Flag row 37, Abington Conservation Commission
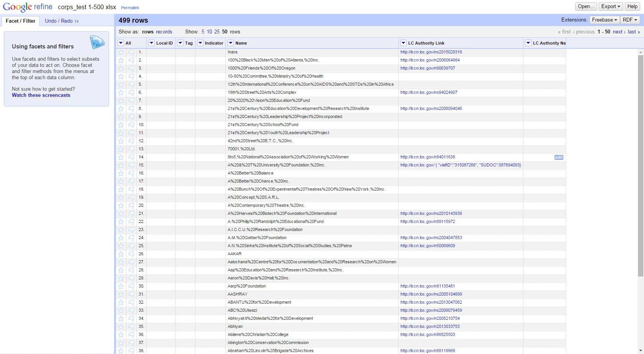 click(131, 342)
